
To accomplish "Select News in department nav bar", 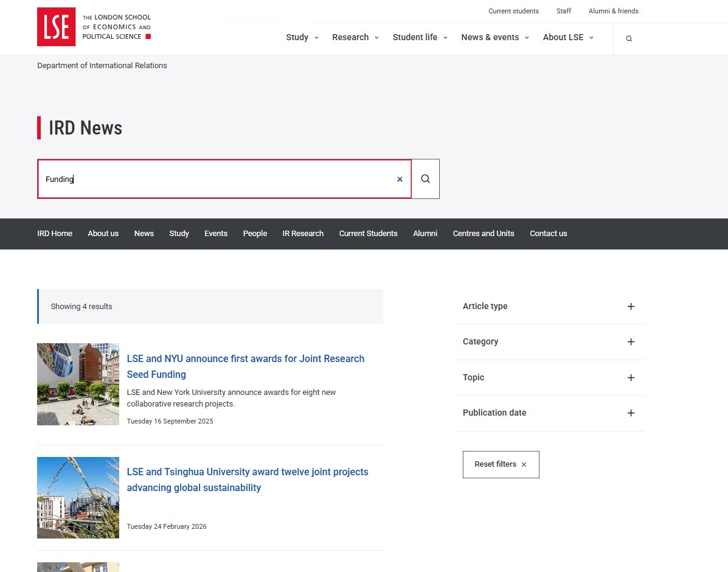I will click(144, 233).
